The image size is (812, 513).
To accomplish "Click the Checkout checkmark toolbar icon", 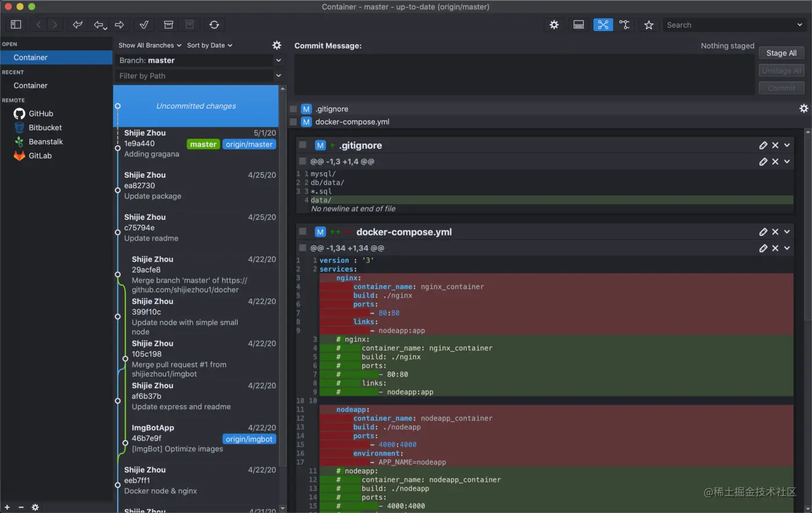I will click(144, 24).
